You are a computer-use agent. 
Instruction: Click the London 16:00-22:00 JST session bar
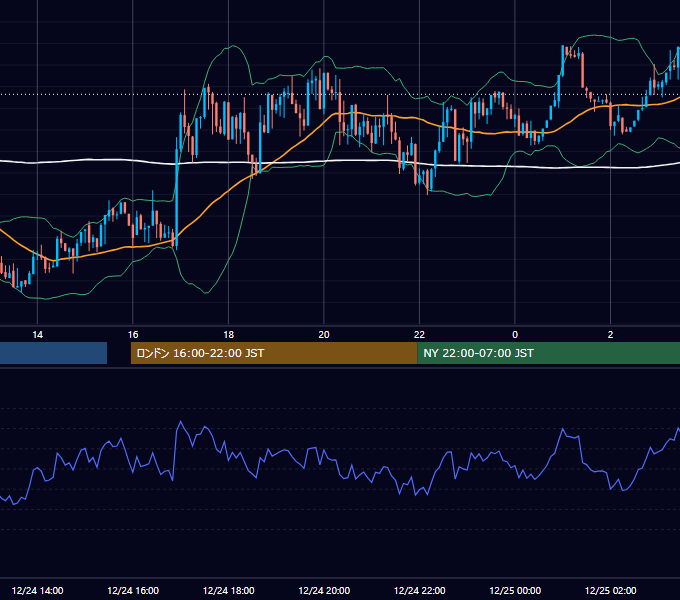click(x=274, y=353)
